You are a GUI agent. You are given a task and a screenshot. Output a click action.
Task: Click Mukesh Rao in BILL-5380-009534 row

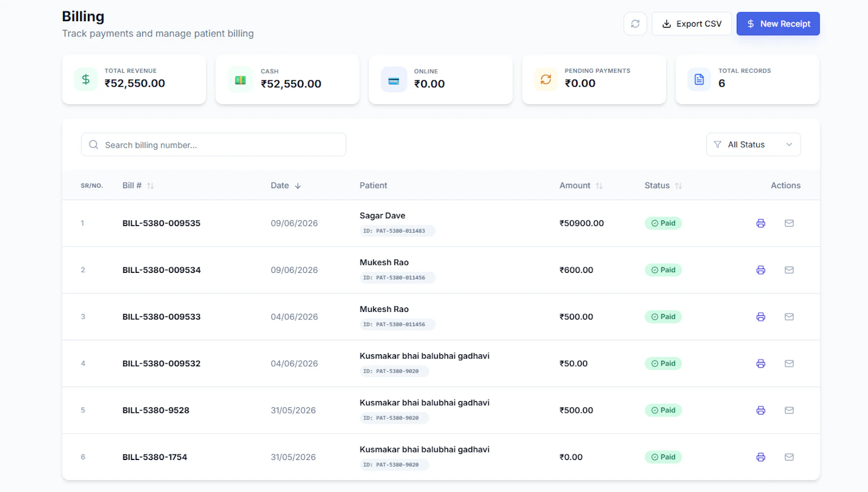click(384, 263)
